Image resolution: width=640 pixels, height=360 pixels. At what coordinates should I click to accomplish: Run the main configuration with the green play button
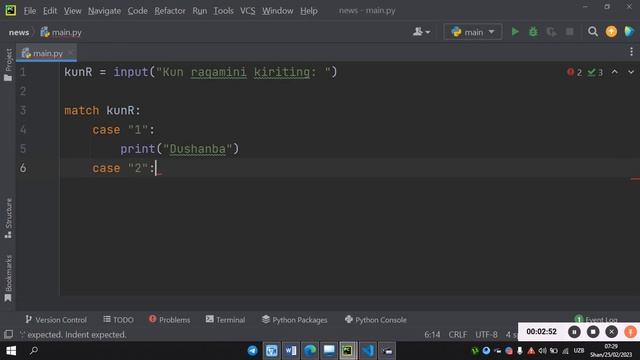[515, 32]
